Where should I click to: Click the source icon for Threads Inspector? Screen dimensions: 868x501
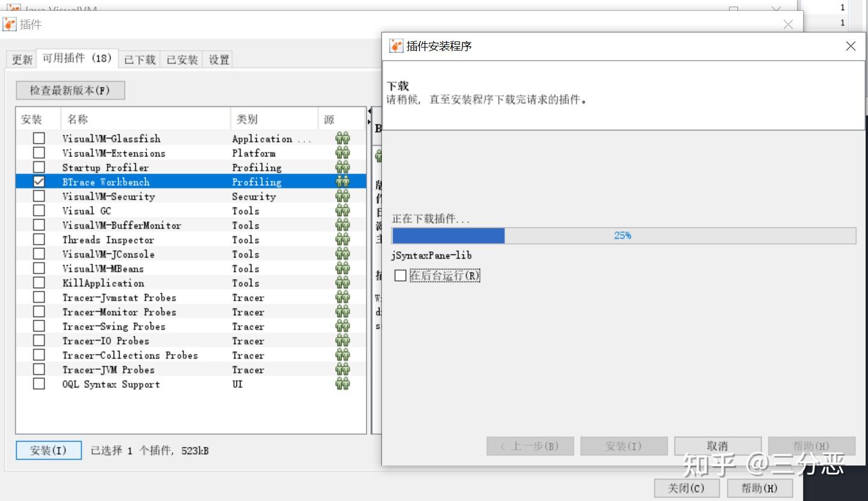342,239
